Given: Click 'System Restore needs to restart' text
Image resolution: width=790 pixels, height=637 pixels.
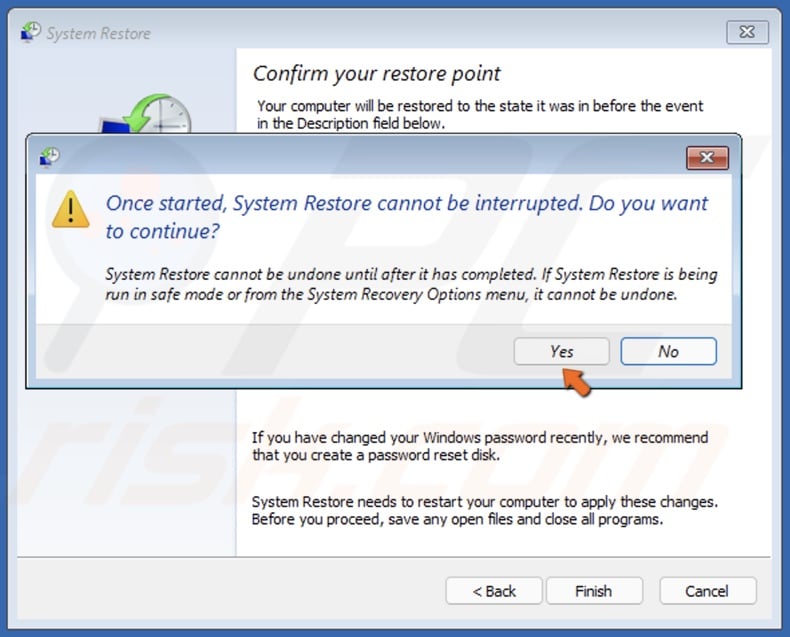Looking at the screenshot, I should coord(485,510).
